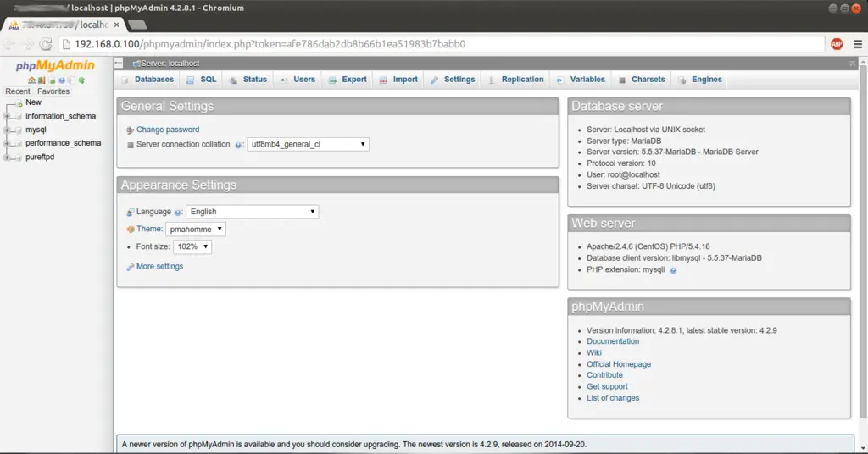This screenshot has height=454, width=868.
Task: Open the Chromium hamburger menu
Action: click(858, 44)
